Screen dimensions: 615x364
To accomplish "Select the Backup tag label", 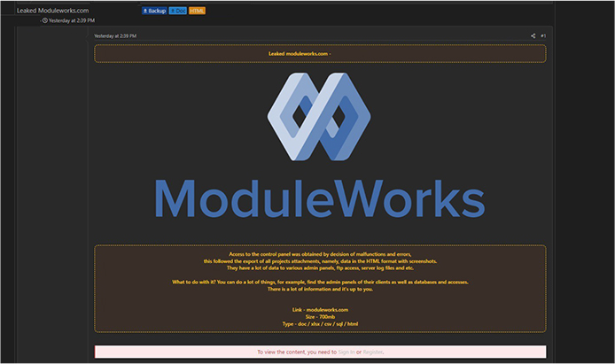I will [x=154, y=11].
